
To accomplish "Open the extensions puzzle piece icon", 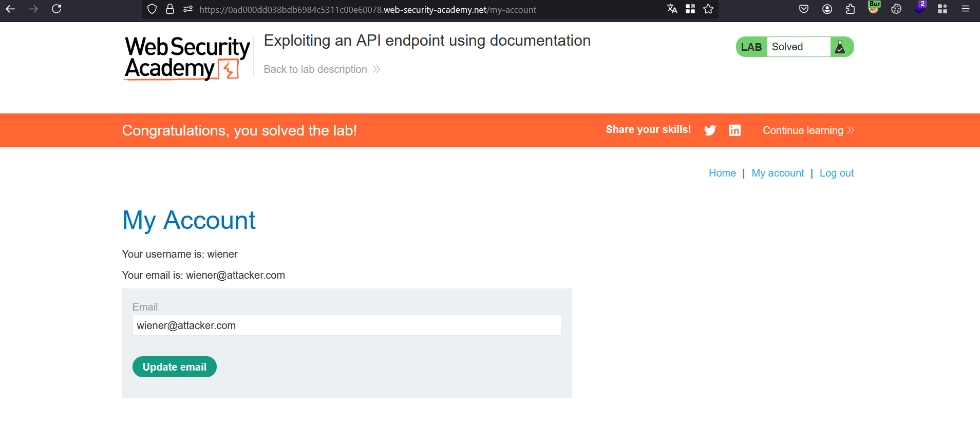I will pyautogui.click(x=850, y=9).
